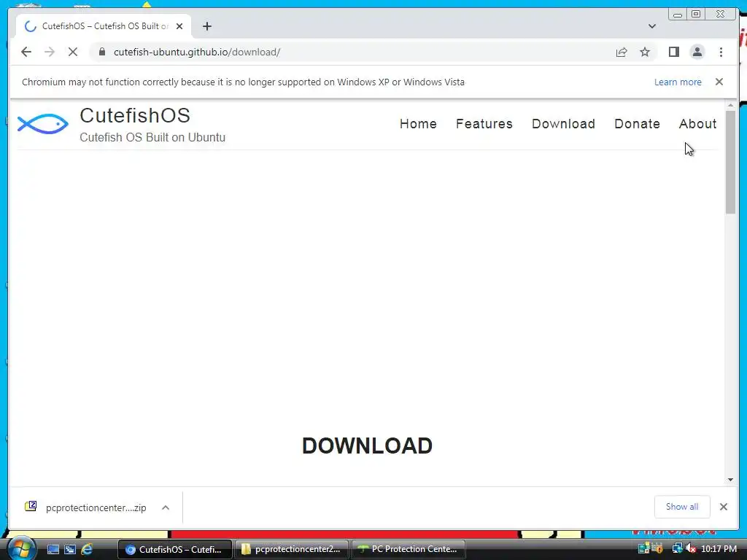Switch to CutefishOS taskbar button
Viewport: 747px width, 560px height.
174,549
